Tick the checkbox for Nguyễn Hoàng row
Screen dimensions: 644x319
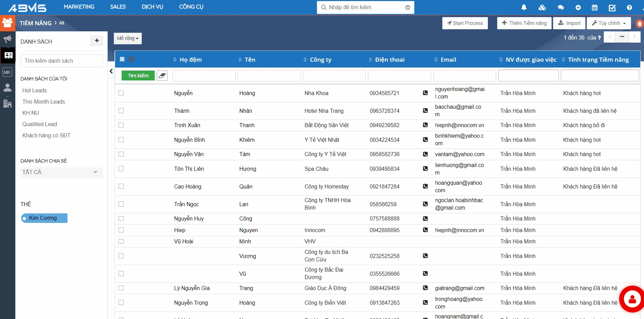121,93
